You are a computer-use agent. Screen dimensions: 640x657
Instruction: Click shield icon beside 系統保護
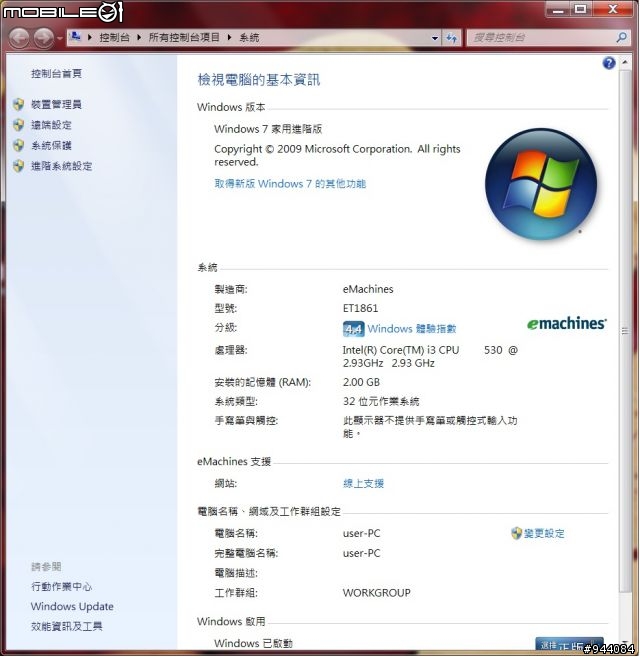click(18, 145)
